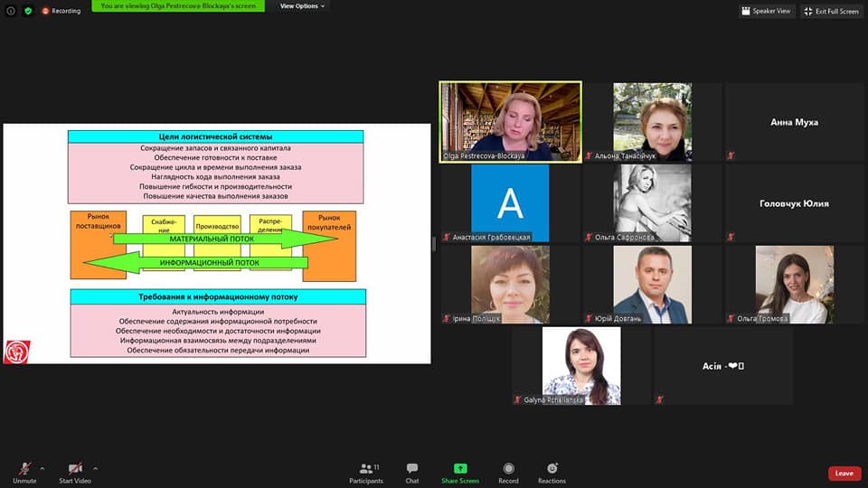This screenshot has width=868, height=488.
Task: Switch to Speaker View
Action: pyautogui.click(x=766, y=11)
